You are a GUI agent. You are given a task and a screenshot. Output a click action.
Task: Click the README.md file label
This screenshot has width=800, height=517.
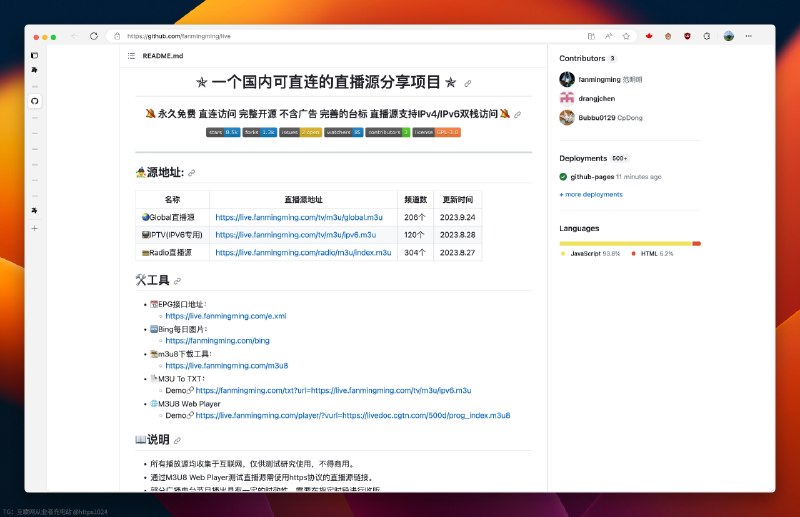coord(163,56)
